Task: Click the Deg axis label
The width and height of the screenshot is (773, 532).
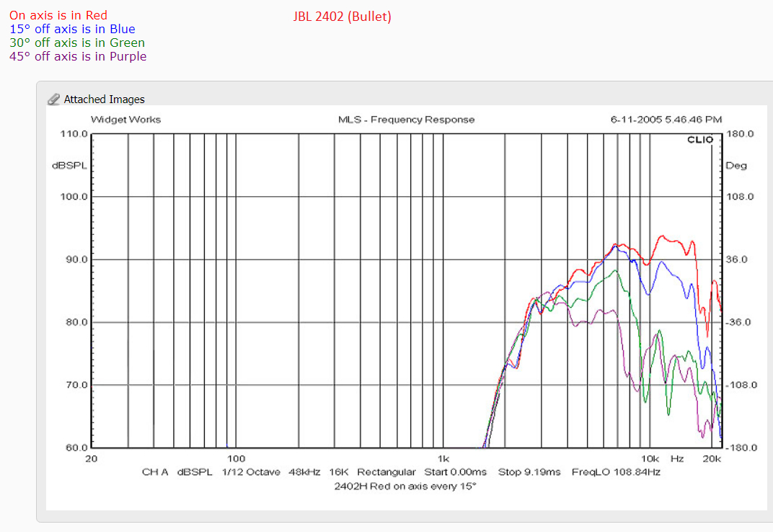Action: (x=736, y=166)
